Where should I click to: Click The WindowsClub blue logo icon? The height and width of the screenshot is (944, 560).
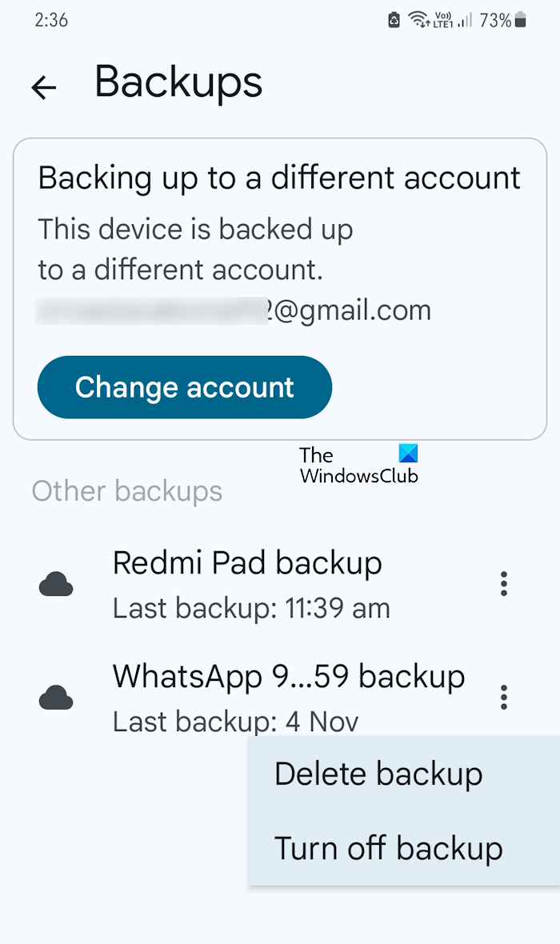[x=408, y=454]
